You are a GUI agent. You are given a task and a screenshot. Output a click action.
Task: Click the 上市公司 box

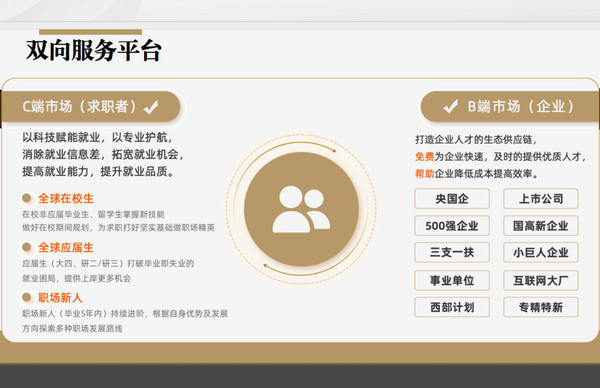541,199
